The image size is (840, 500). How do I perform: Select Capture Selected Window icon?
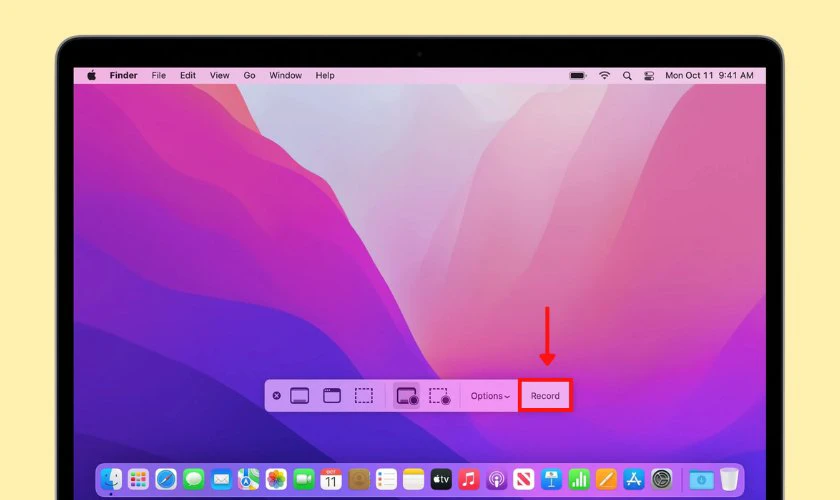[x=331, y=396]
